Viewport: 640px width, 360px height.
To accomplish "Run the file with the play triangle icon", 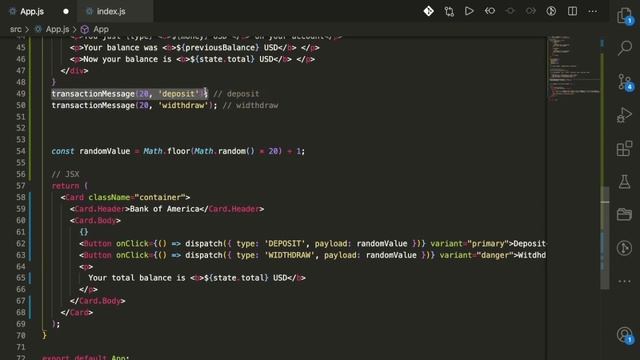I will [469, 11].
